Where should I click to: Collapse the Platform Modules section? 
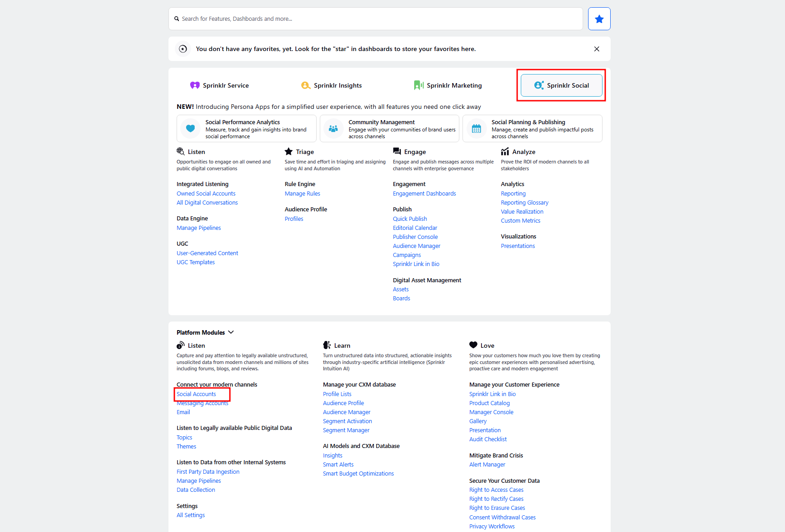231,332
